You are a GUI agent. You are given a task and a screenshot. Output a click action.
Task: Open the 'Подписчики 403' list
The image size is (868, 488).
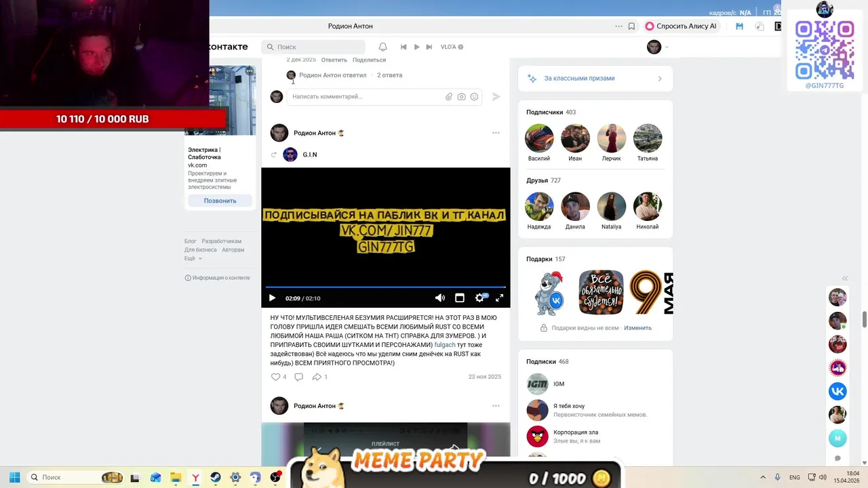click(551, 113)
